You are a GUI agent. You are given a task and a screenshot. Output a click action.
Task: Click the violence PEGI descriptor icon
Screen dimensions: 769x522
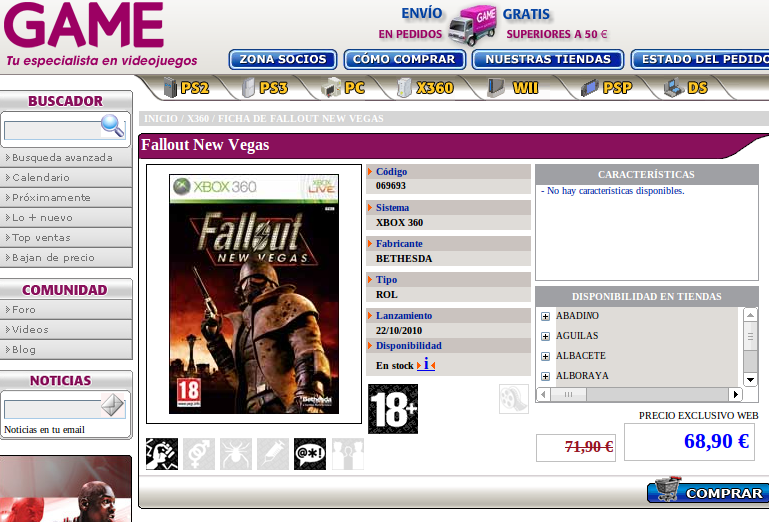tap(162, 454)
